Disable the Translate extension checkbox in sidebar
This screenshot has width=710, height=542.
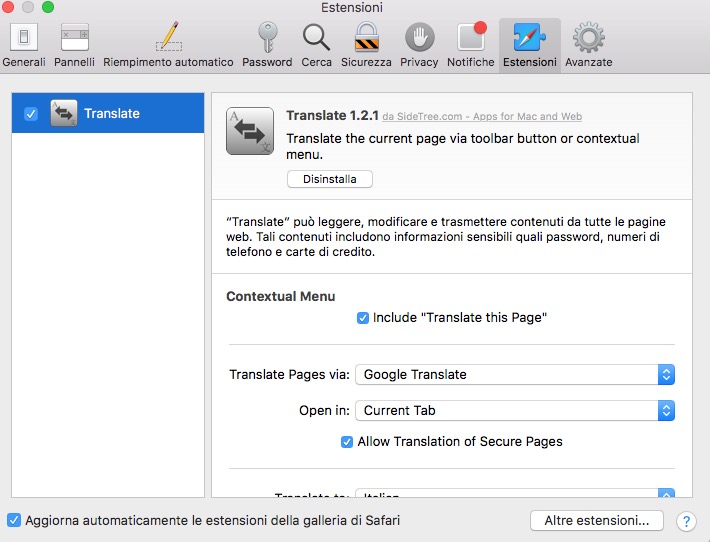click(x=31, y=114)
